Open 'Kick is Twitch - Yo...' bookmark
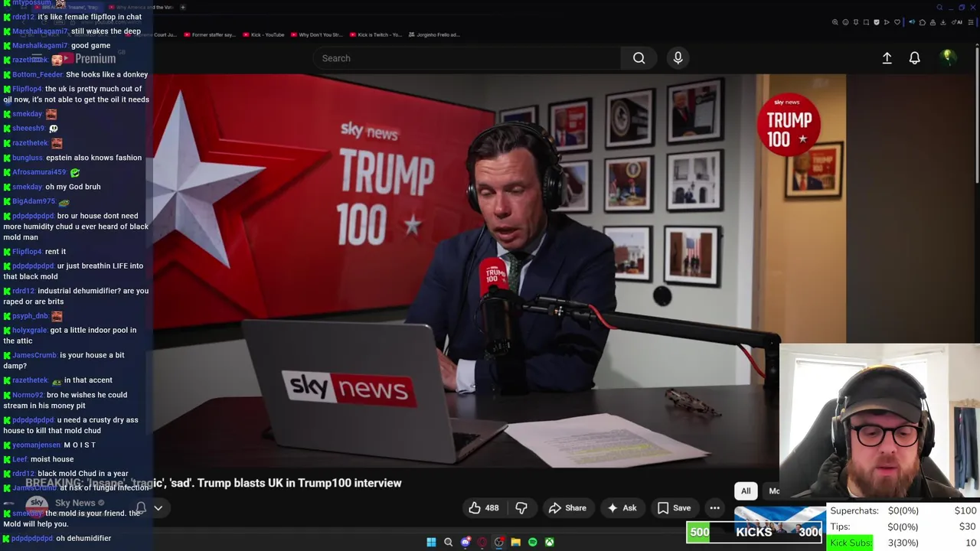 point(374,34)
